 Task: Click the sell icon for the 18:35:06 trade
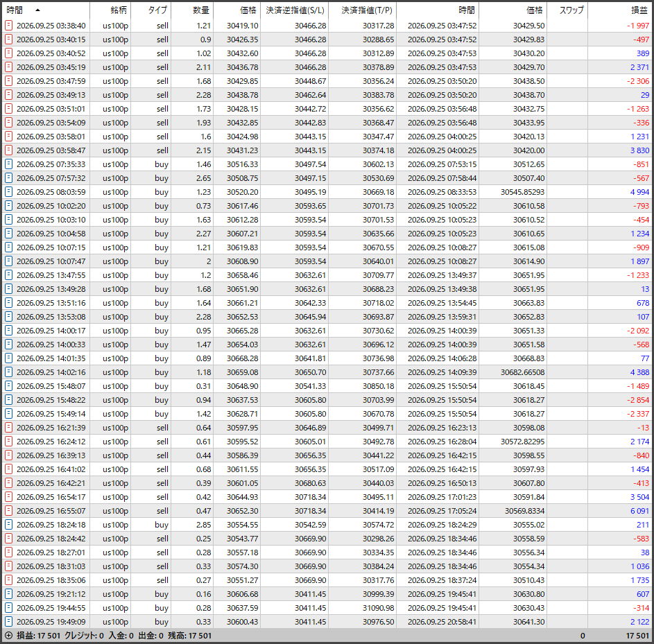(x=8, y=580)
